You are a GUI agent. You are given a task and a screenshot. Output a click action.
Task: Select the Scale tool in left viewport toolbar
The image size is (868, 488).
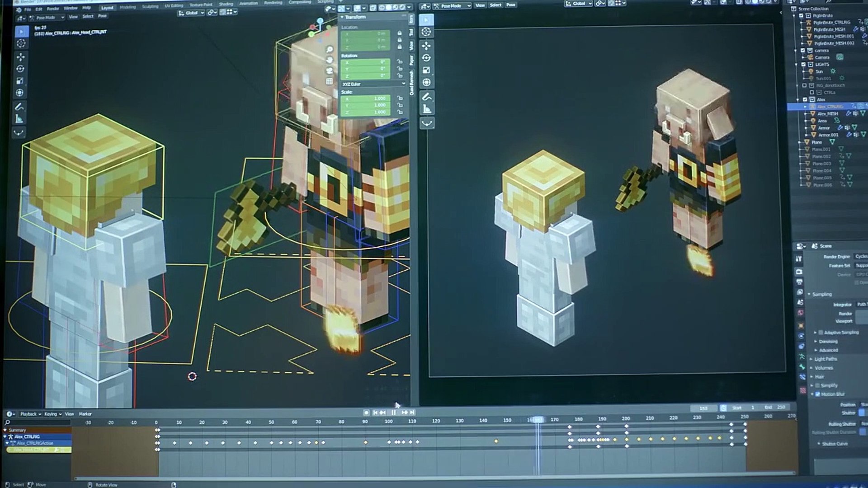click(x=20, y=81)
